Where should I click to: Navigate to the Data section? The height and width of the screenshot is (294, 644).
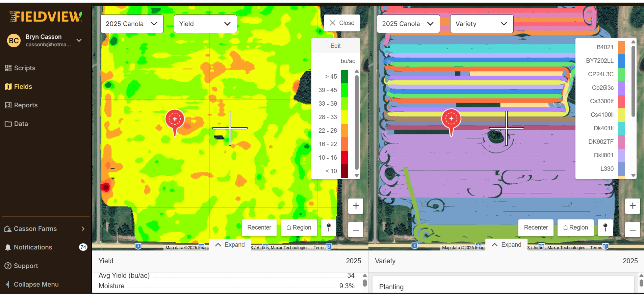pyautogui.click(x=21, y=124)
